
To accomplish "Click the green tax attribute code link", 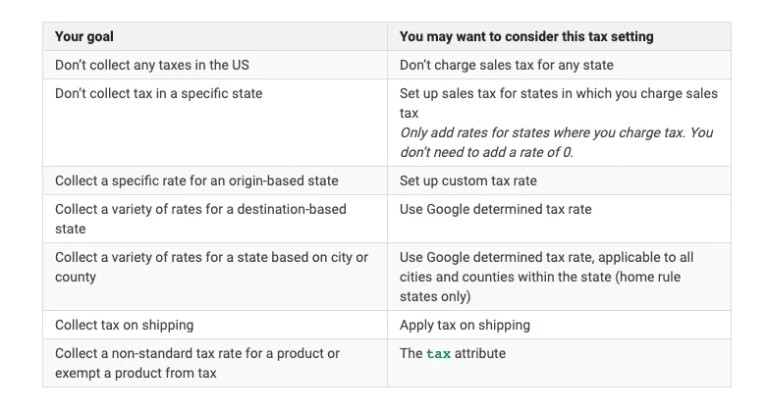I will 438,353.
